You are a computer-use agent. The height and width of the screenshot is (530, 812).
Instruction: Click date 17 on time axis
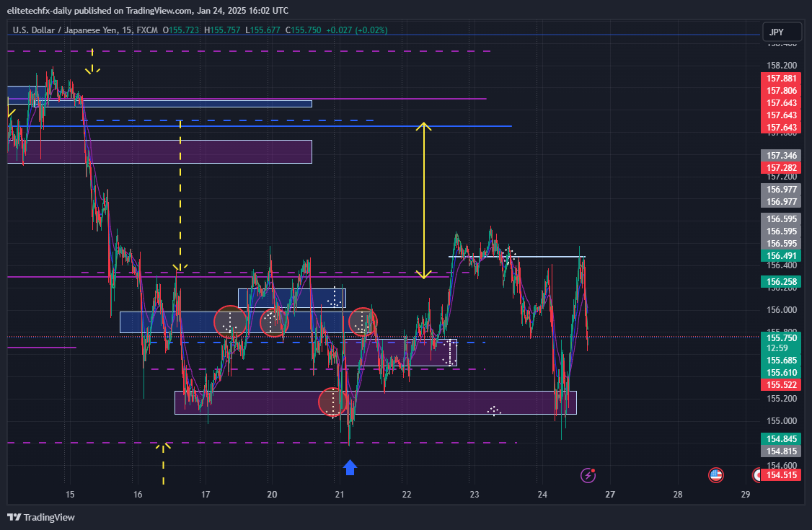tap(206, 494)
